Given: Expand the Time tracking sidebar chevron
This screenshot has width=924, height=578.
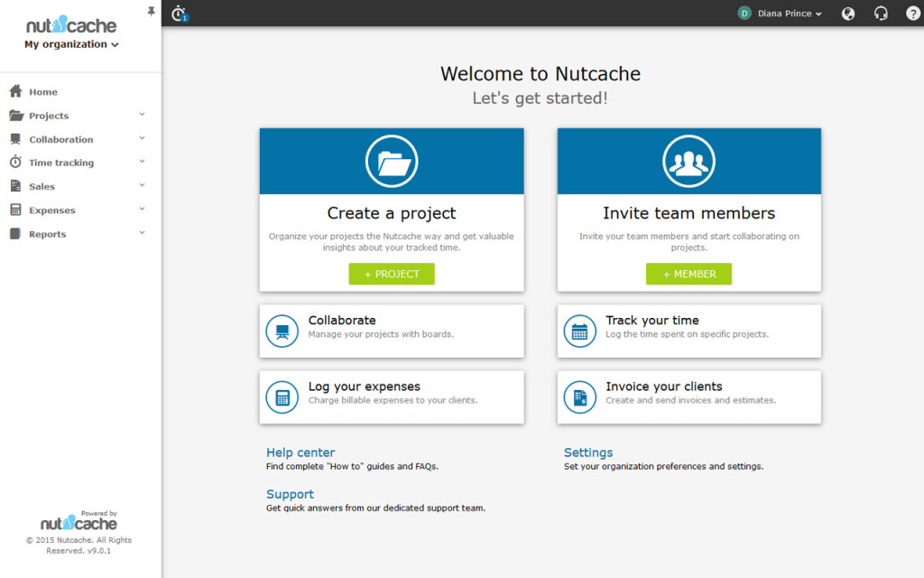Looking at the screenshot, I should (x=143, y=163).
